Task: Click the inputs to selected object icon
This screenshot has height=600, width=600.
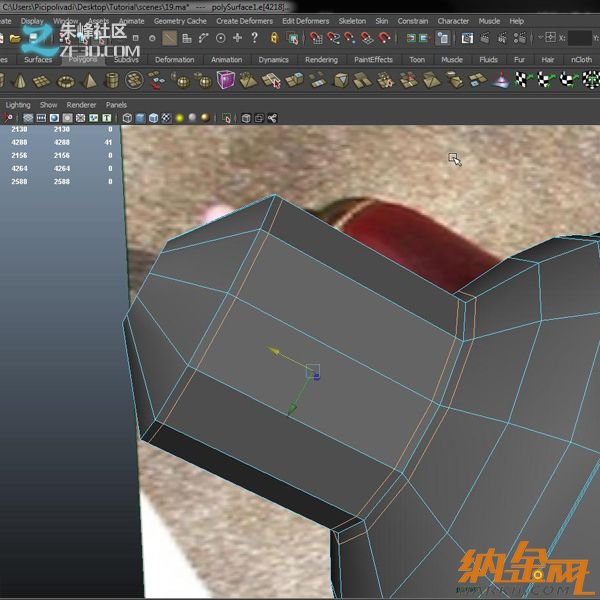Action: [411, 38]
